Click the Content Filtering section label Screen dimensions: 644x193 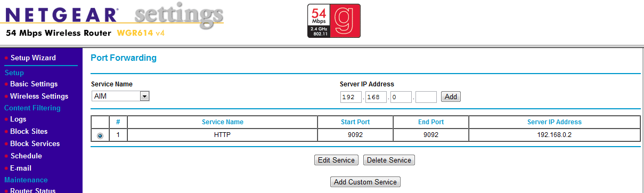32,108
